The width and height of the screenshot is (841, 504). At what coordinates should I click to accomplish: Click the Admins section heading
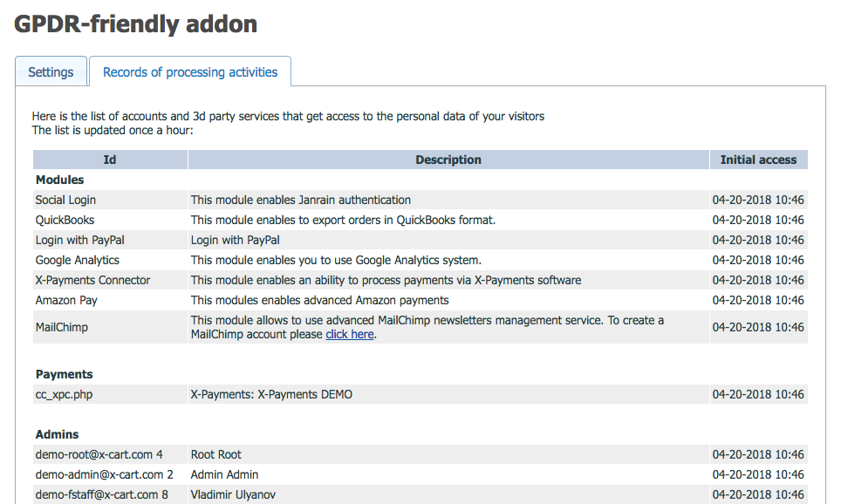tap(58, 434)
